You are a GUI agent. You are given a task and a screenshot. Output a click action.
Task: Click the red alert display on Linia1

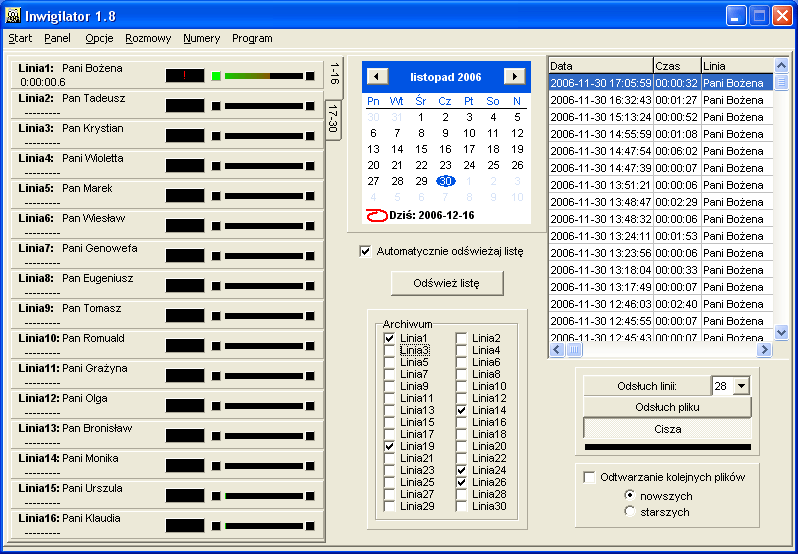[185, 76]
